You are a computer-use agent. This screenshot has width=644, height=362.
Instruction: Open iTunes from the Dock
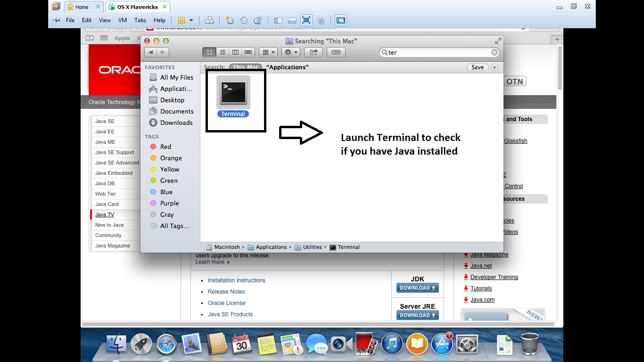(x=391, y=344)
